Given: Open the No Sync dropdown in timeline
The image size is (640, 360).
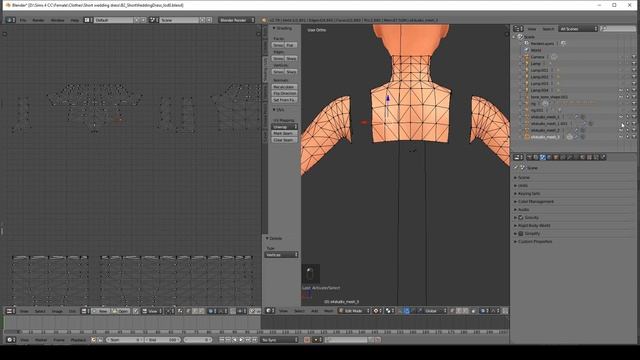Looking at the screenshot, I should (280, 340).
